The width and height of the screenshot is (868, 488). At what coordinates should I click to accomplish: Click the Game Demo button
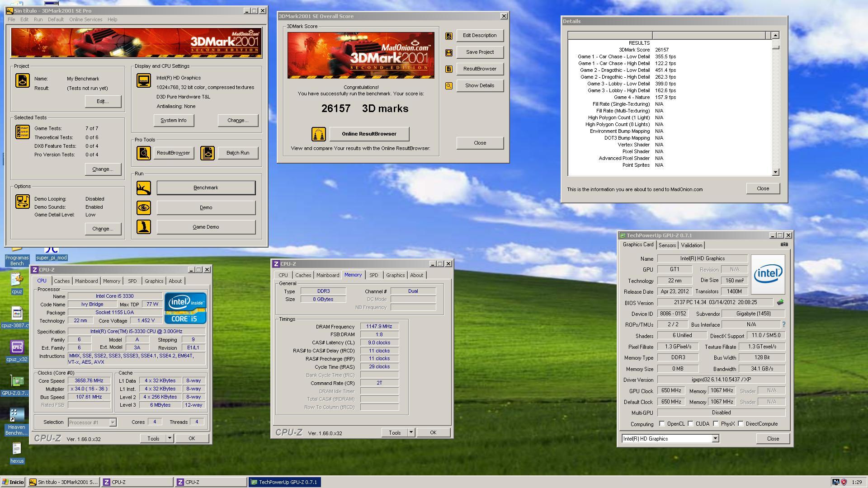pos(206,227)
